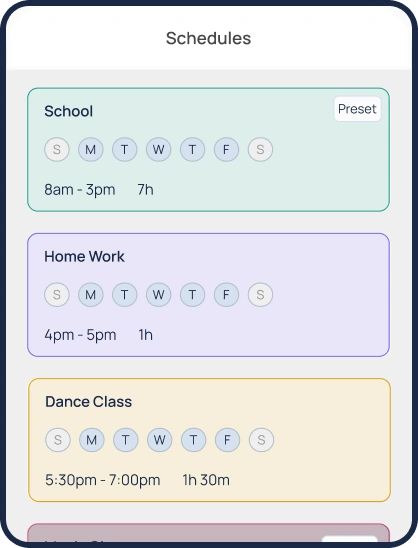Select the 8am - 3pm School time
The image size is (418, 548).
tap(80, 190)
